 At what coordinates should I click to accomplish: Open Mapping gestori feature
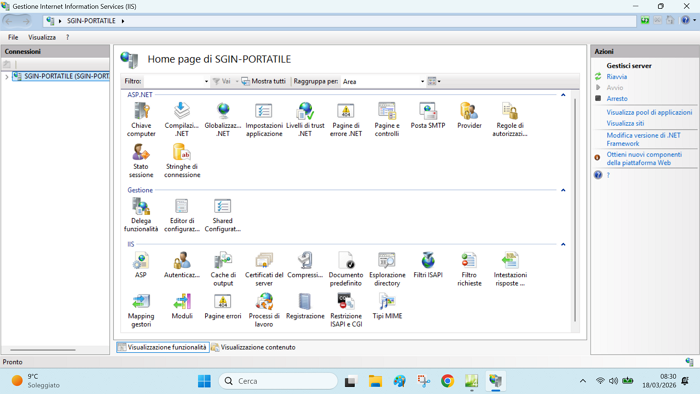pyautogui.click(x=141, y=310)
